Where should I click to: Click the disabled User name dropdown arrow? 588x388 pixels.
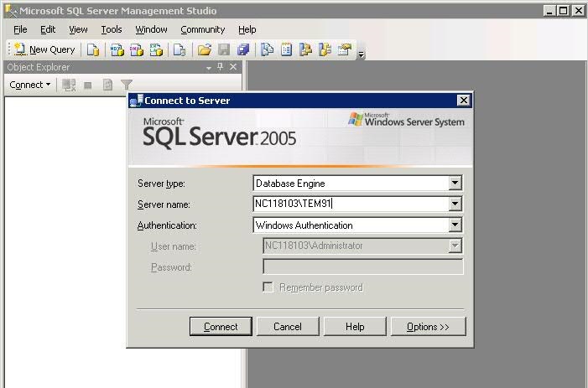pos(455,246)
